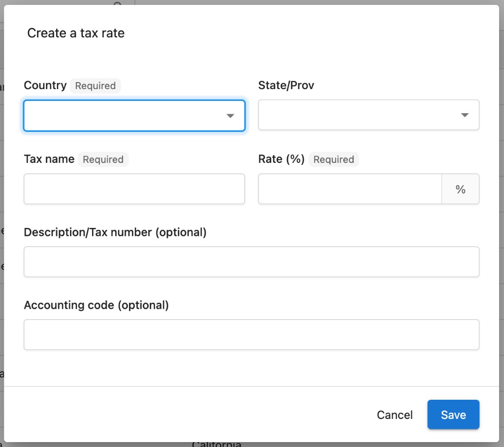Click the Country field label
The width and height of the screenshot is (504, 447).
(45, 85)
